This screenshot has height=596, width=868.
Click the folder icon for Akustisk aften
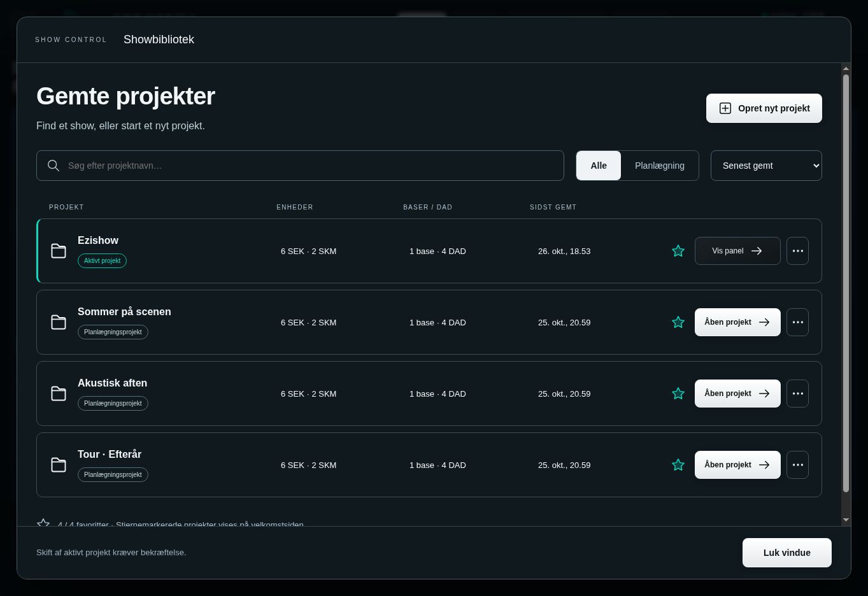pos(59,394)
